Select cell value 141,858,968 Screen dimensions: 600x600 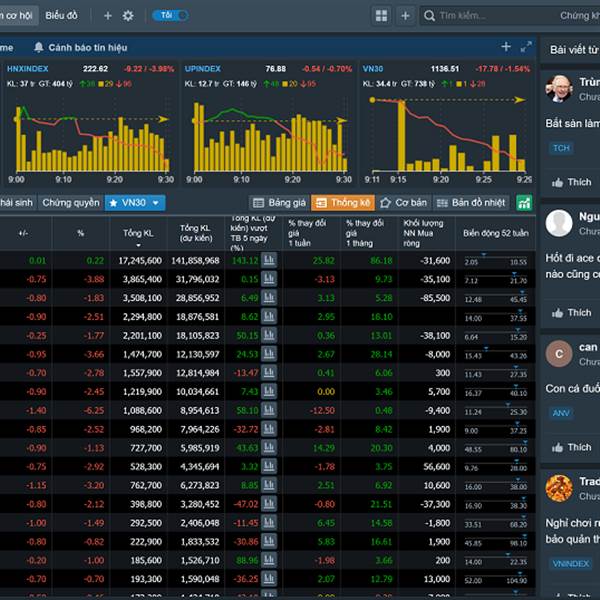pos(195,261)
